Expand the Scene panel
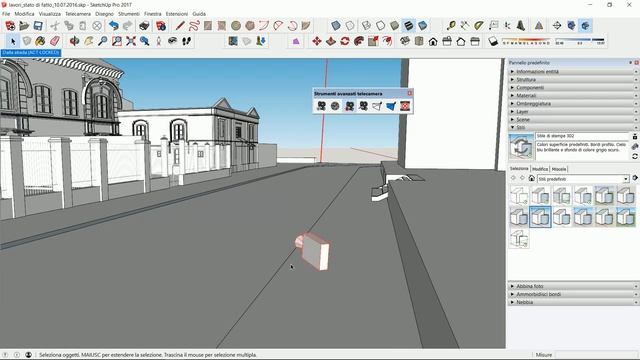The width and height of the screenshot is (640, 360). coord(573,120)
